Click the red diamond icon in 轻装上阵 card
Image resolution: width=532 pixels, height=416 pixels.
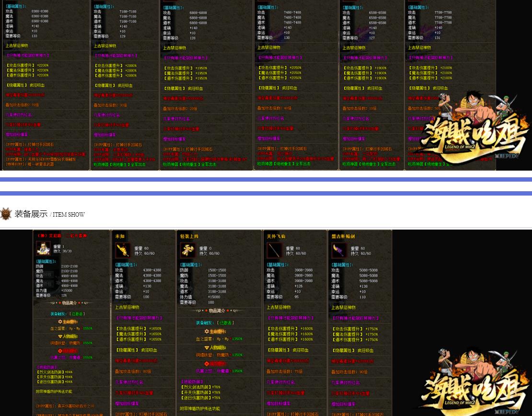pos(207,363)
